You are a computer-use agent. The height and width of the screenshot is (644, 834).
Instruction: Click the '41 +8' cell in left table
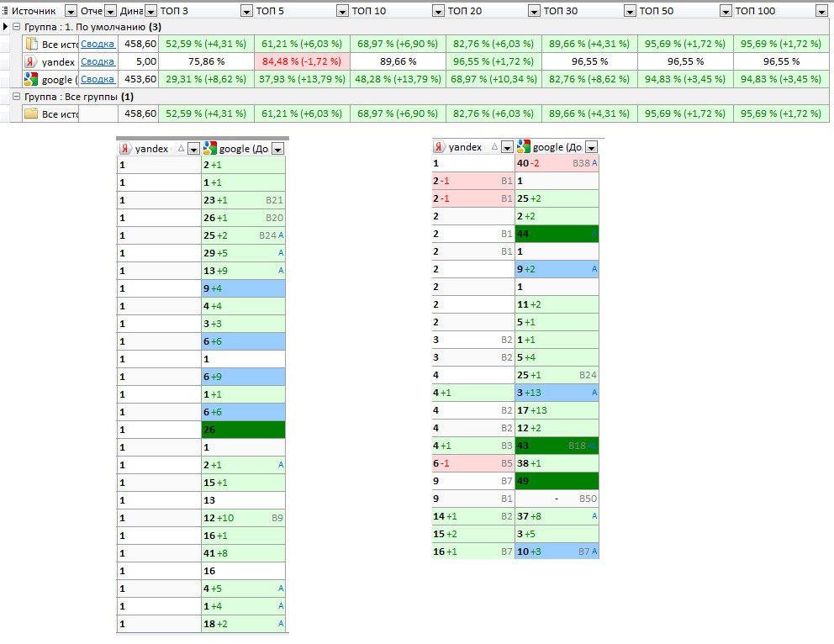click(243, 553)
